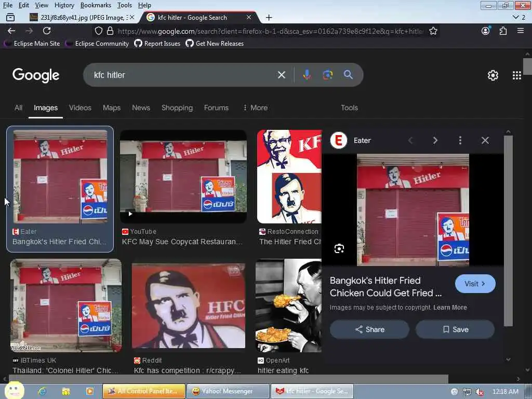
Task: Click the Lens search icon on the preview image
Action: click(339, 249)
